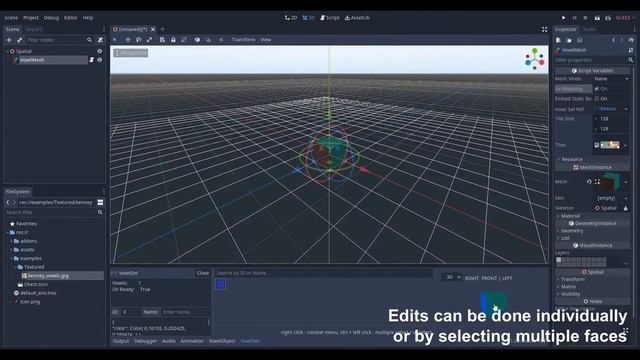The image size is (640, 360).
Task: Open AssetLib workspace
Action: point(357,18)
